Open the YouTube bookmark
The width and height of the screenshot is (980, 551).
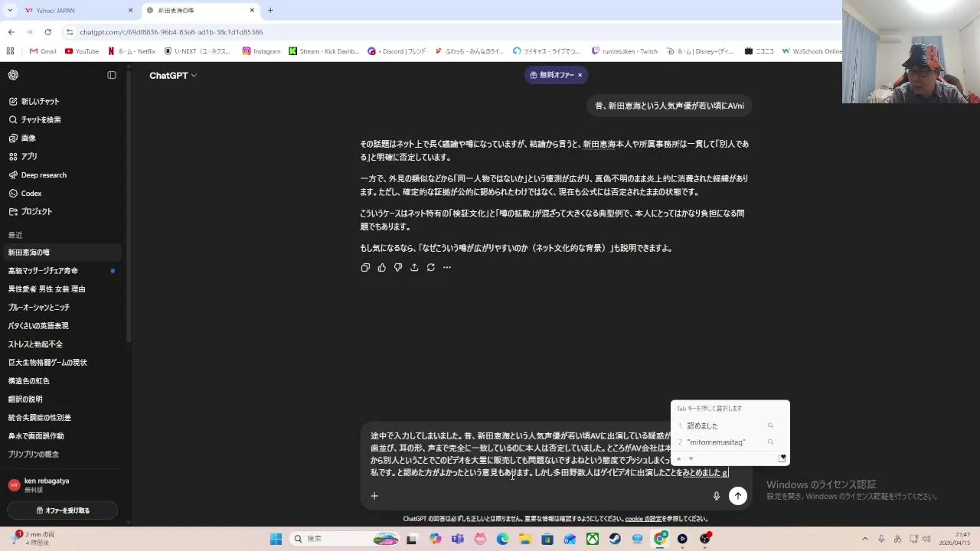(82, 51)
